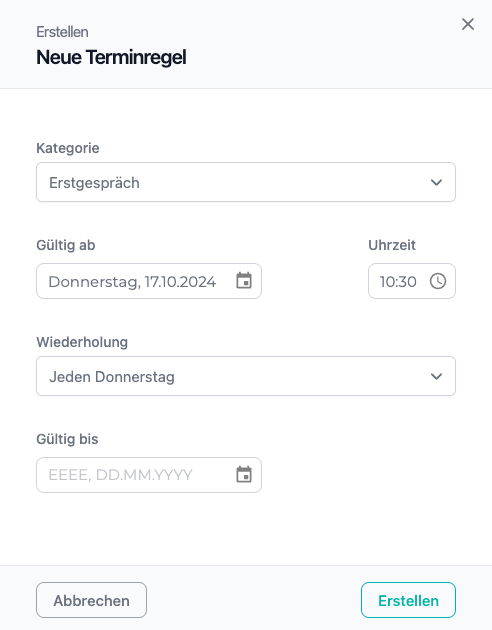Click the 10:30 time input field
This screenshot has height=630, width=492.
pyautogui.click(x=412, y=281)
